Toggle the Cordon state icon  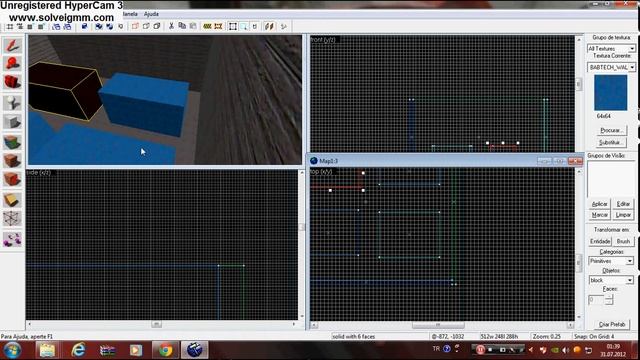(207, 27)
